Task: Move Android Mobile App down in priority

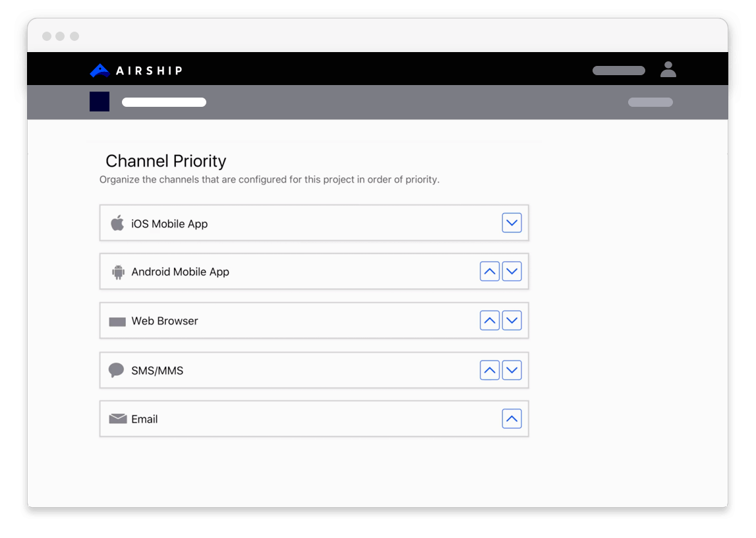Action: tap(512, 271)
